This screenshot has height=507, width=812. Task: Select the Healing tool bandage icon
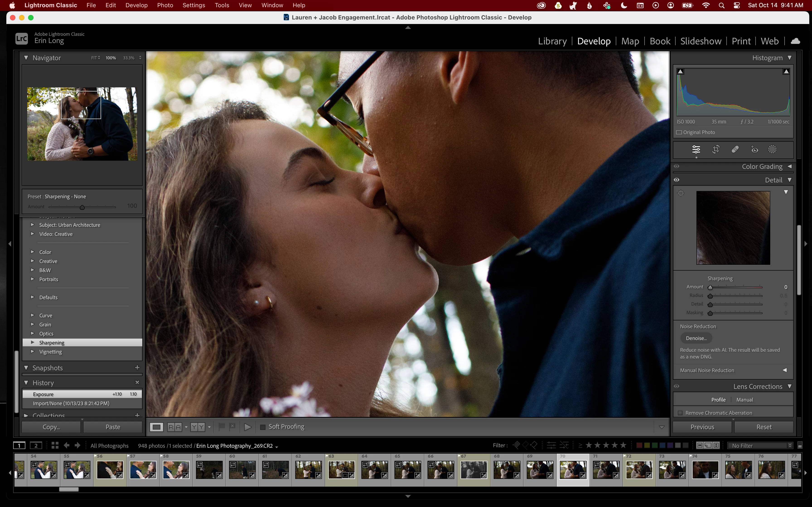tap(735, 150)
